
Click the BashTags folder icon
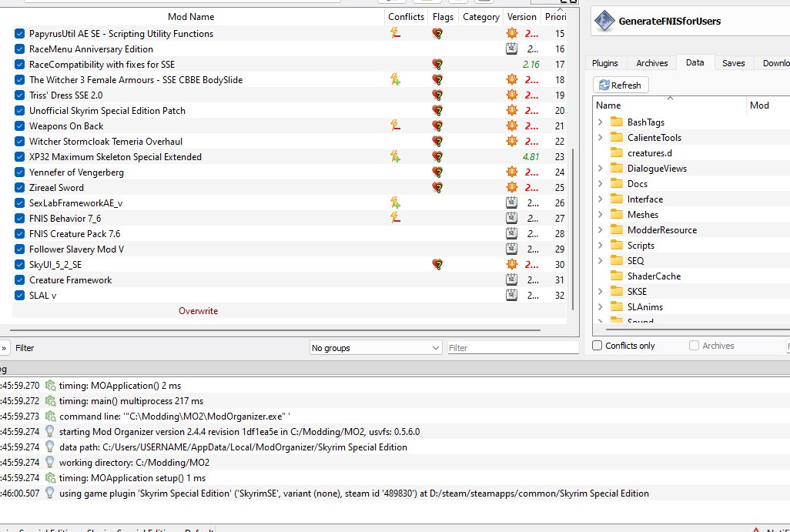point(617,122)
